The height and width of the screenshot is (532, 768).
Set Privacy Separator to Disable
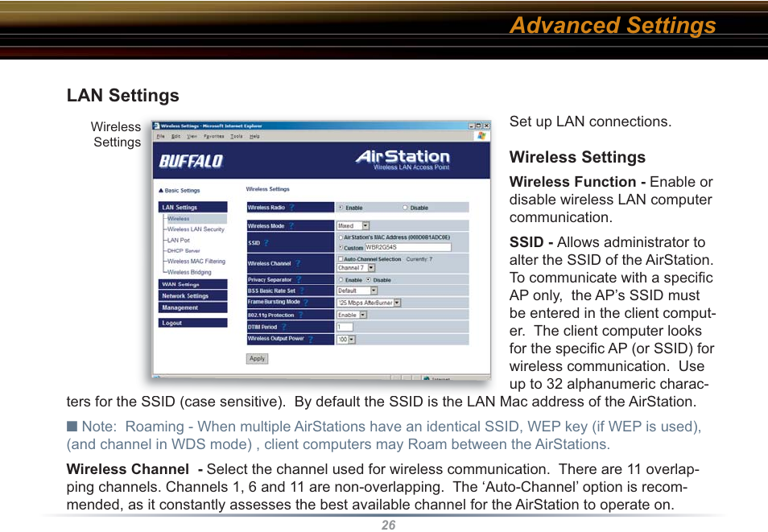point(369,280)
